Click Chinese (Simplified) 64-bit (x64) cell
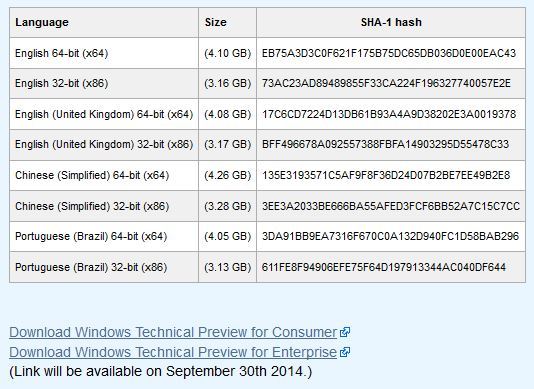 104,175
